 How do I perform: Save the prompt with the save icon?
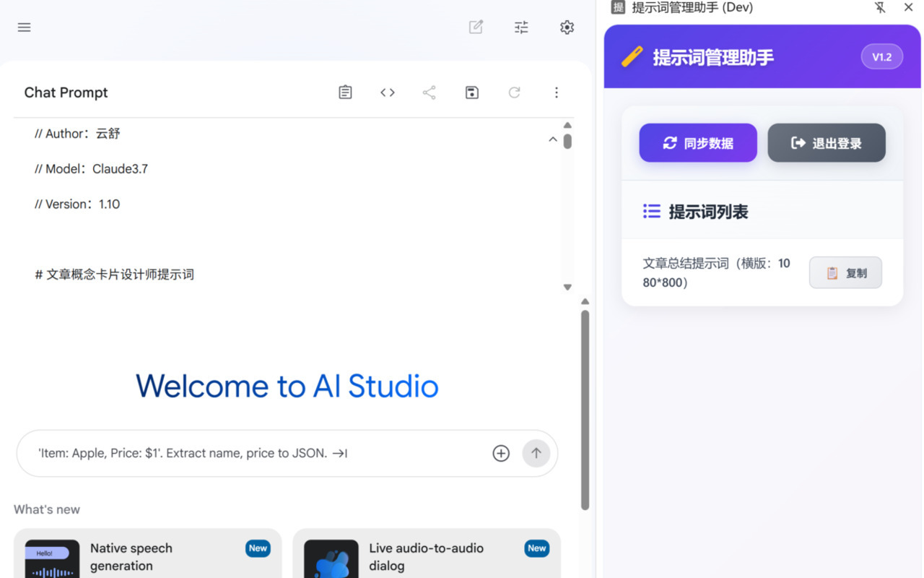coord(471,92)
